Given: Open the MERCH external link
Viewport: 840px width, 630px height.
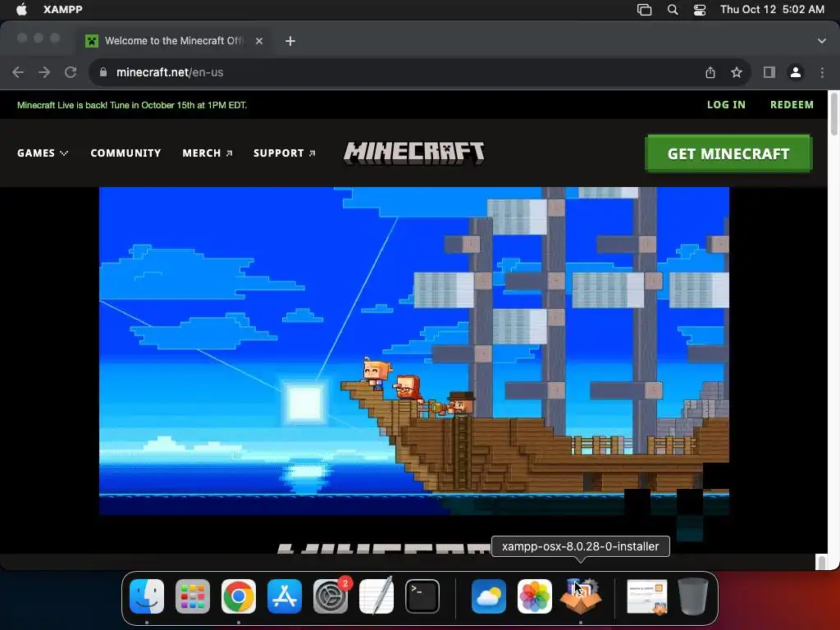Looking at the screenshot, I should (208, 153).
